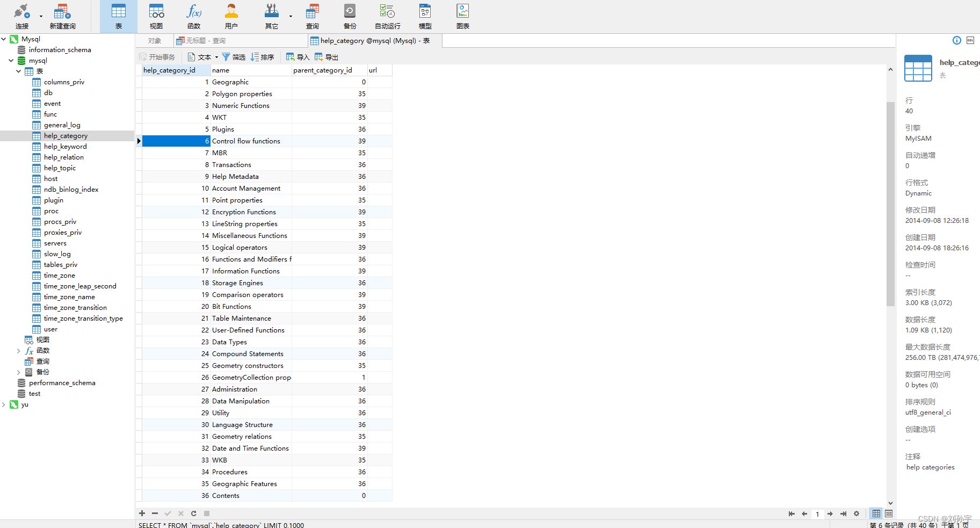
Task: Click the vertical scrollbar of data grid
Action: [890, 203]
